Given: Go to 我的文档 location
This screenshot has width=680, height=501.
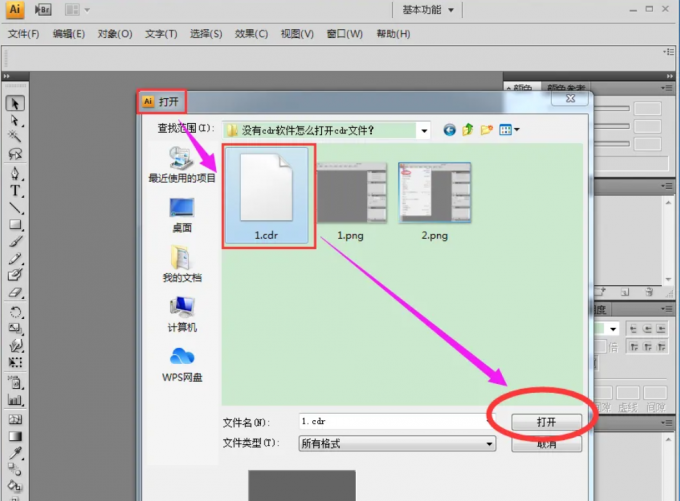Looking at the screenshot, I should point(182,265).
